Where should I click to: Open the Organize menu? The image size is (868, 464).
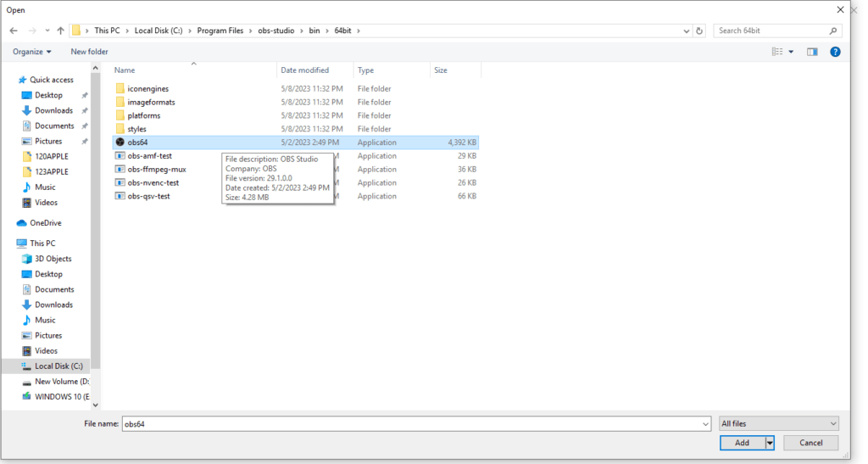coord(32,52)
